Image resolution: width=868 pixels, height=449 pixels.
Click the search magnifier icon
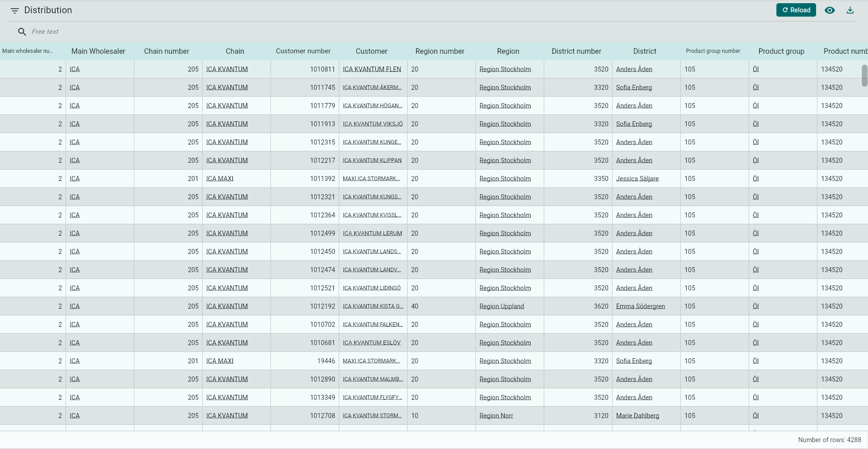[22, 31]
